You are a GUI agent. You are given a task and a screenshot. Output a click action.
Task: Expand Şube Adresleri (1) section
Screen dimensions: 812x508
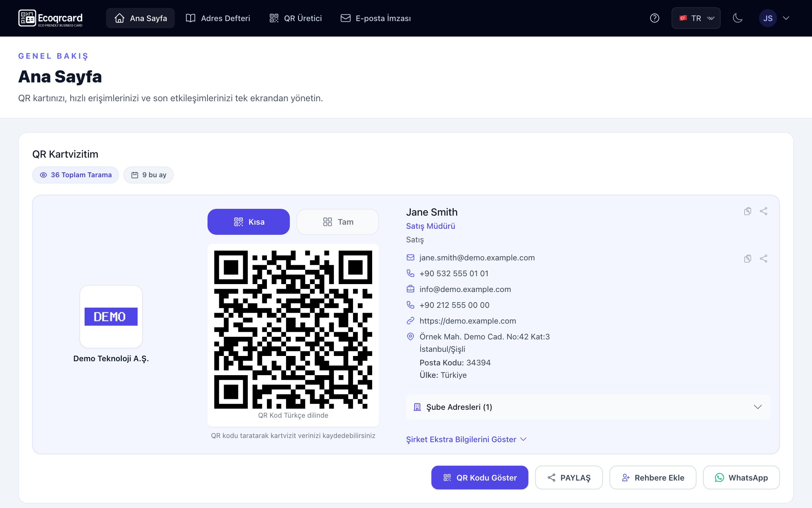[x=588, y=407]
